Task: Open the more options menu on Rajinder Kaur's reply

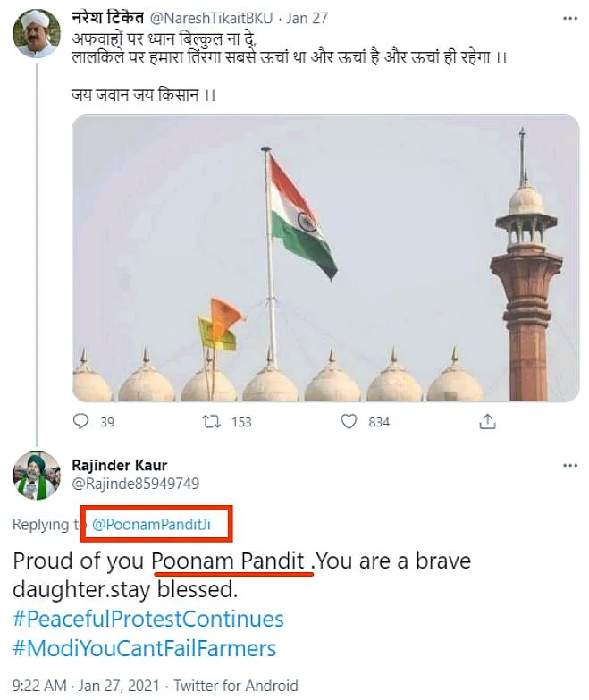Action: pyautogui.click(x=569, y=466)
